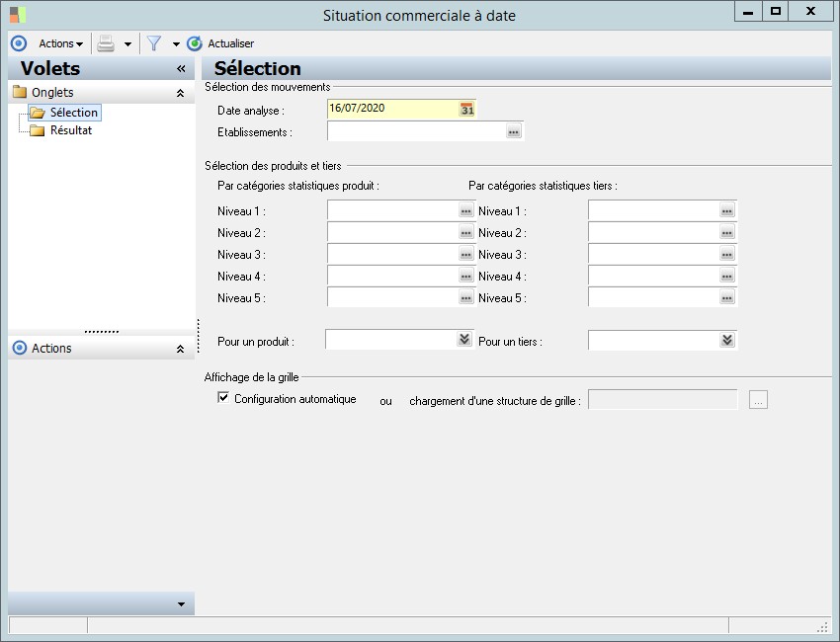840x642 pixels.
Task: Click the Date analyse input field
Action: 391,109
